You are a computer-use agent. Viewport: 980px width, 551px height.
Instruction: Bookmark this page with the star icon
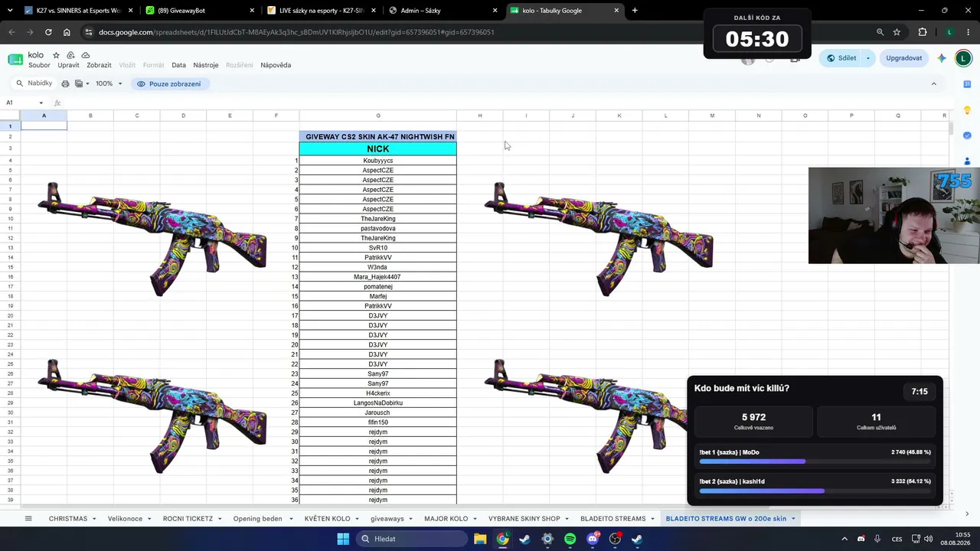897,32
